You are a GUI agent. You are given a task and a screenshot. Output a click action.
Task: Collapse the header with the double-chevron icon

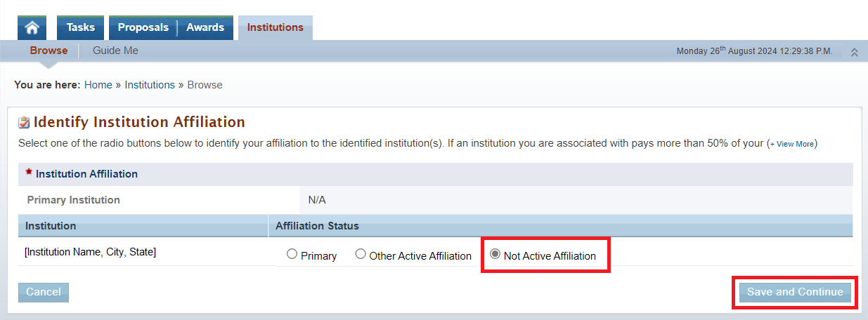(854, 52)
